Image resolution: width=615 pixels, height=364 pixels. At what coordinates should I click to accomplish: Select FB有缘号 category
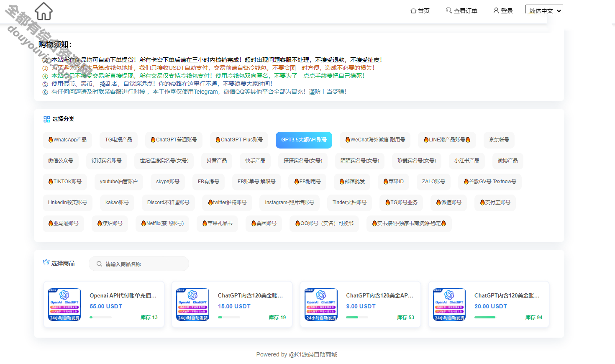208,182
